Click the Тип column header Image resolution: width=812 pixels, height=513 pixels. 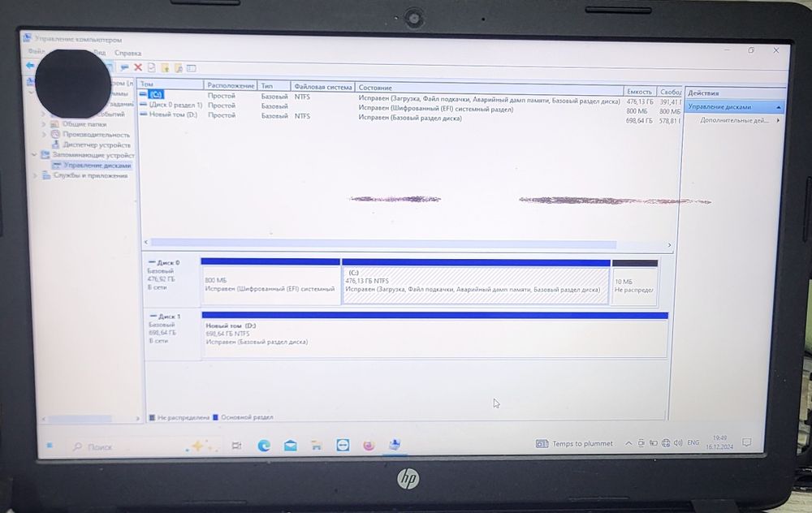click(x=274, y=86)
